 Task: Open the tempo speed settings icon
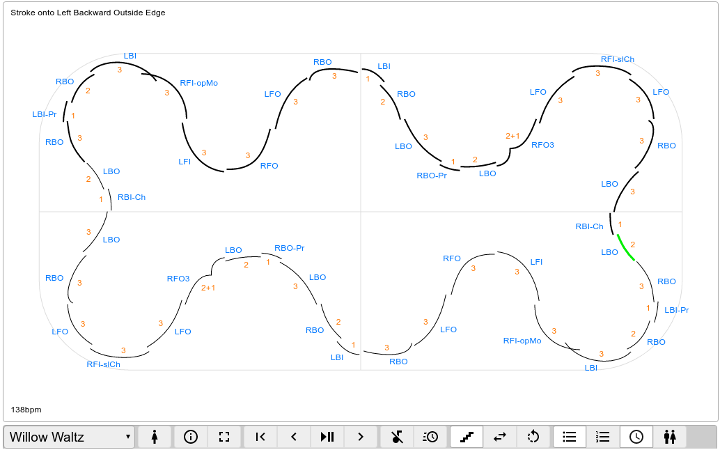point(431,437)
